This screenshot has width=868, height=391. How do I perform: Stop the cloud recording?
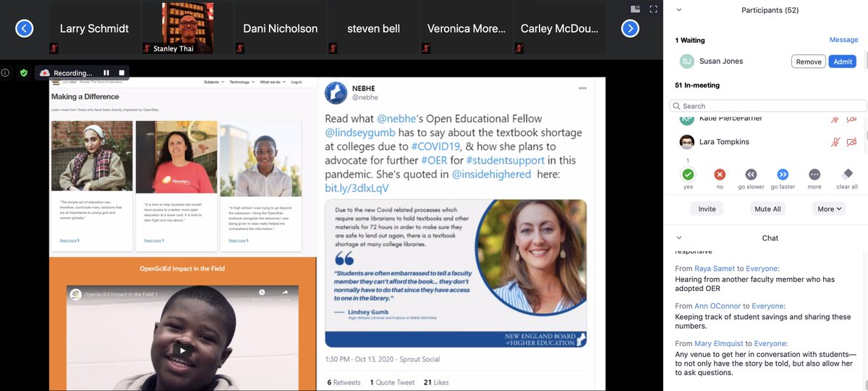point(122,72)
